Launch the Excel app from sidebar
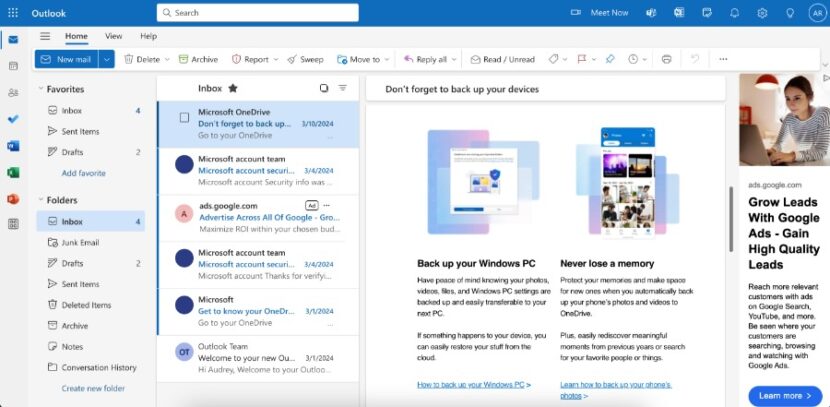The width and height of the screenshot is (830, 407). click(13, 172)
